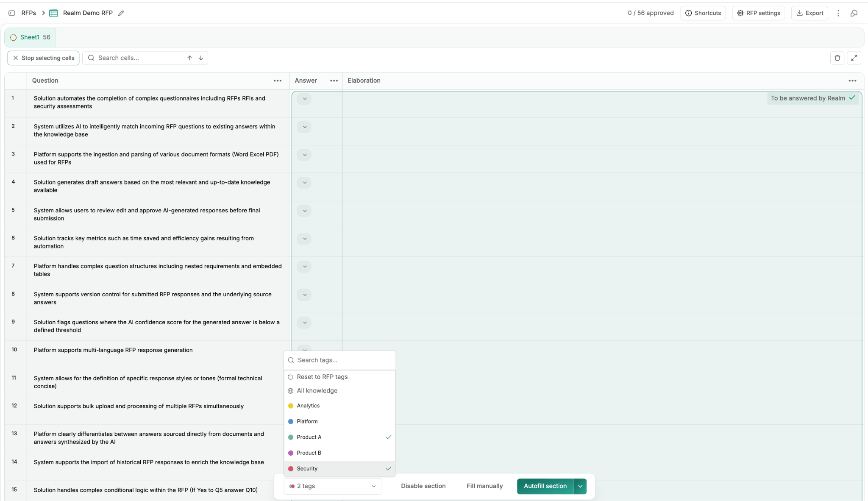Select question about bulk upload of multiple RFPs

pyautogui.click(x=139, y=406)
